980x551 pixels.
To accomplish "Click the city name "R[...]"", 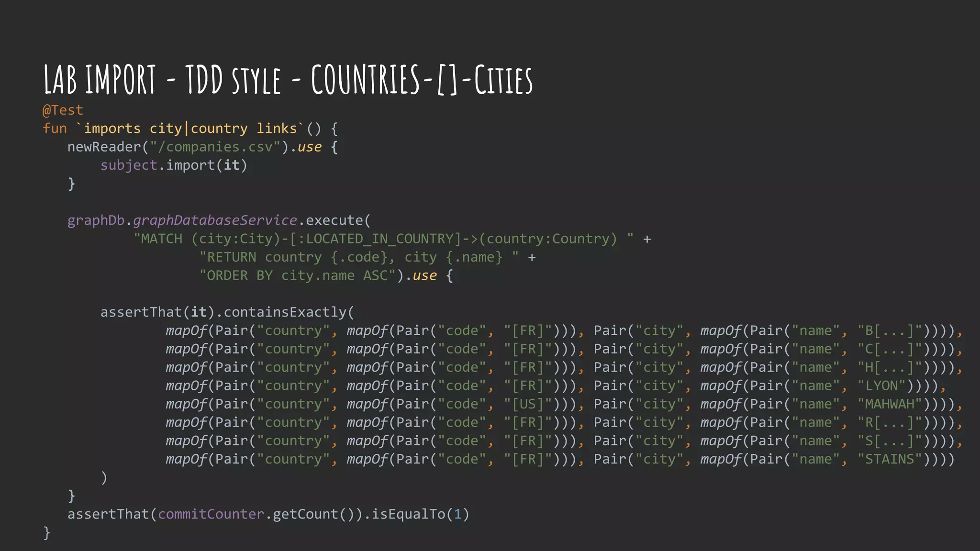I will pos(890,422).
